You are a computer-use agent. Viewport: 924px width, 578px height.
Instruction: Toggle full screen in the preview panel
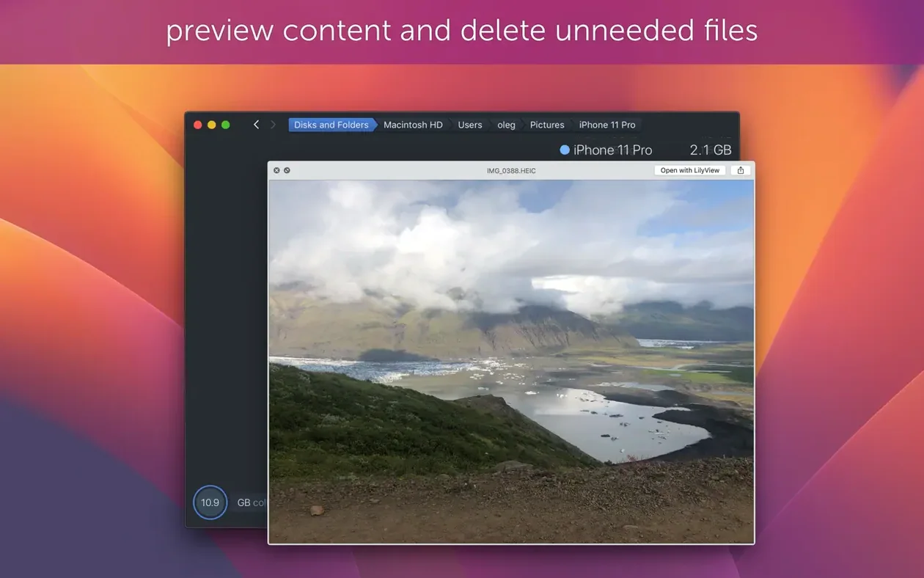point(287,170)
